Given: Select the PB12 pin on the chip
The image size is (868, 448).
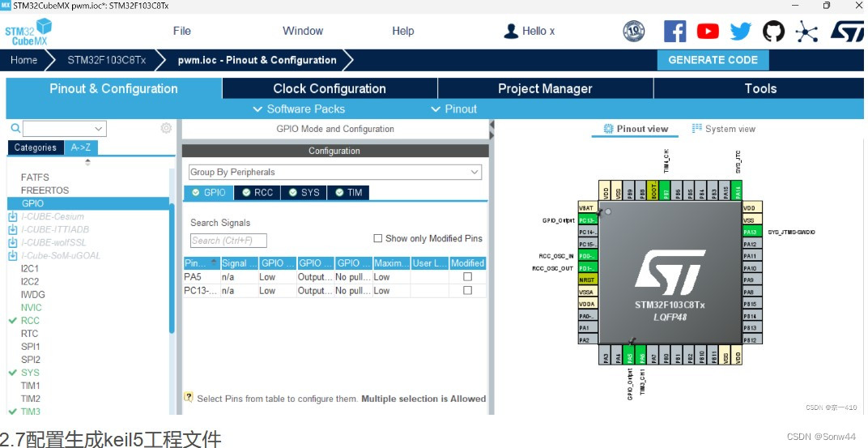Looking at the screenshot, I should click(x=752, y=339).
